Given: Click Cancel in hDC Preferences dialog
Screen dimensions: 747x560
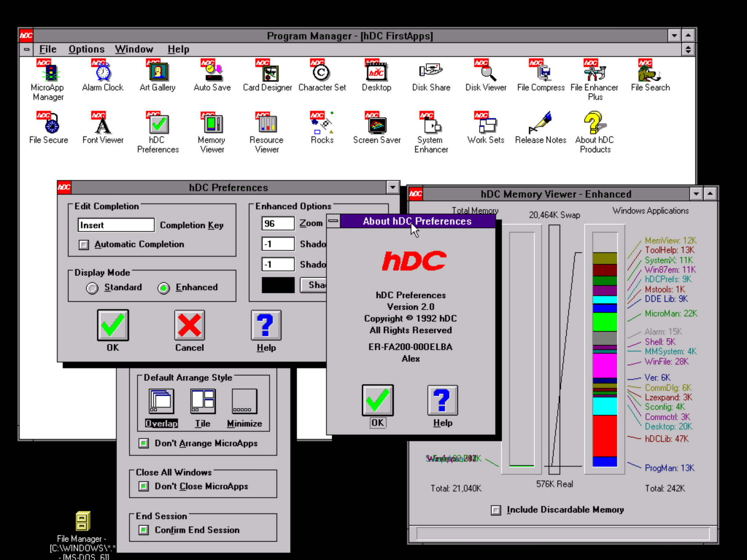Looking at the screenshot, I should pos(189,326).
